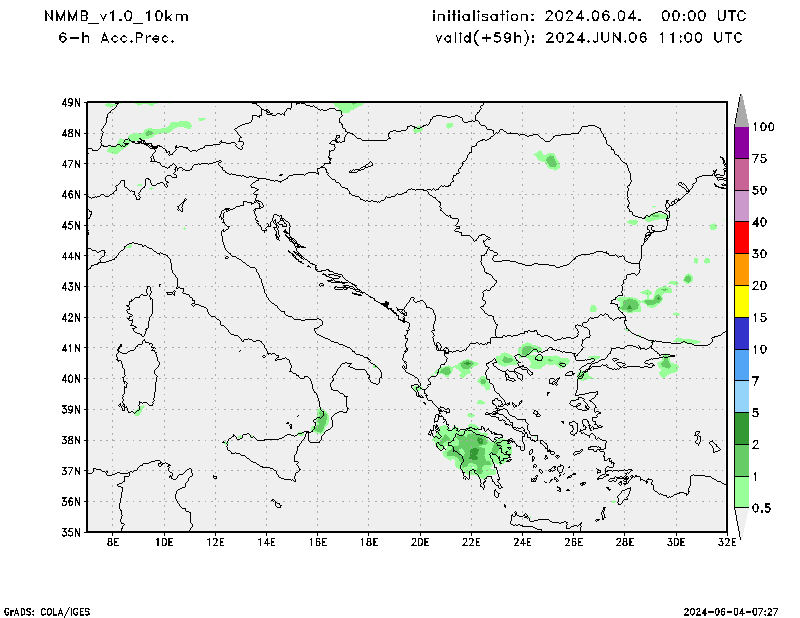Click the 49N latitude axis label
Image resolution: width=800 pixels, height=618 pixels.
pyautogui.click(x=71, y=102)
